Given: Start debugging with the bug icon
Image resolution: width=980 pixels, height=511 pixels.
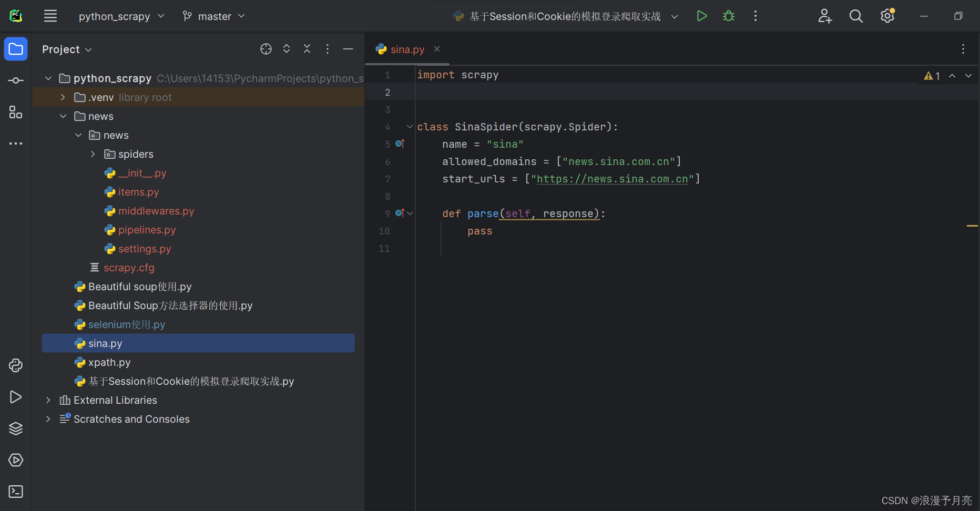Looking at the screenshot, I should (x=729, y=16).
